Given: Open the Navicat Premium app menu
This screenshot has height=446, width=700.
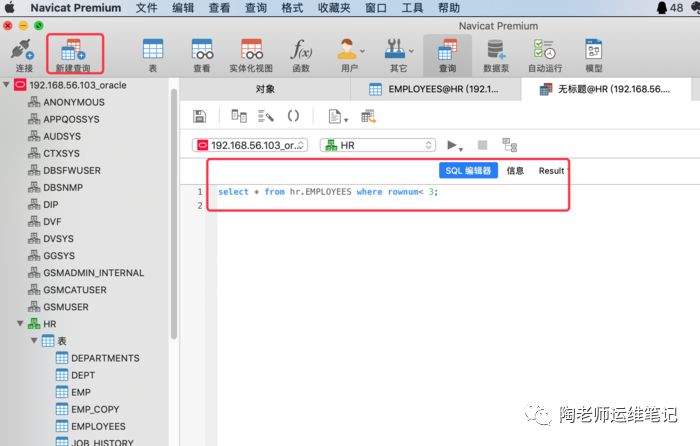Looking at the screenshot, I should pyautogui.click(x=76, y=8).
